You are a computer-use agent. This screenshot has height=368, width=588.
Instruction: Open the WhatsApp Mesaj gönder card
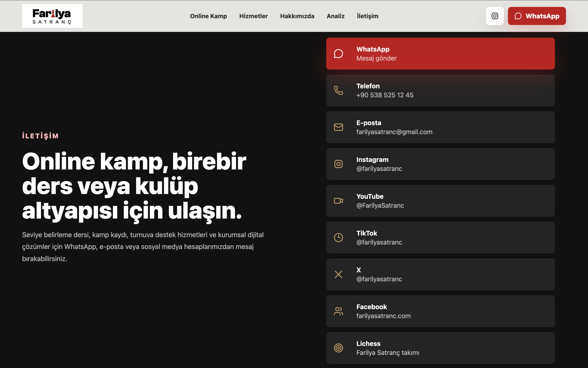pos(440,54)
